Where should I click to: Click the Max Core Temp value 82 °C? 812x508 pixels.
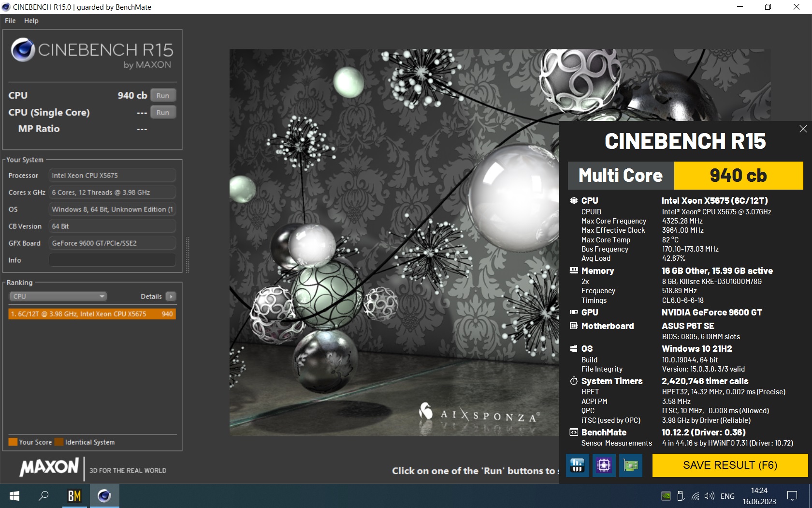pyautogui.click(x=670, y=240)
